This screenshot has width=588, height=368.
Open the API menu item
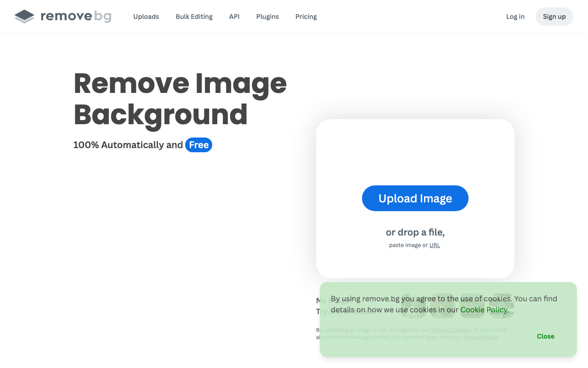(234, 17)
